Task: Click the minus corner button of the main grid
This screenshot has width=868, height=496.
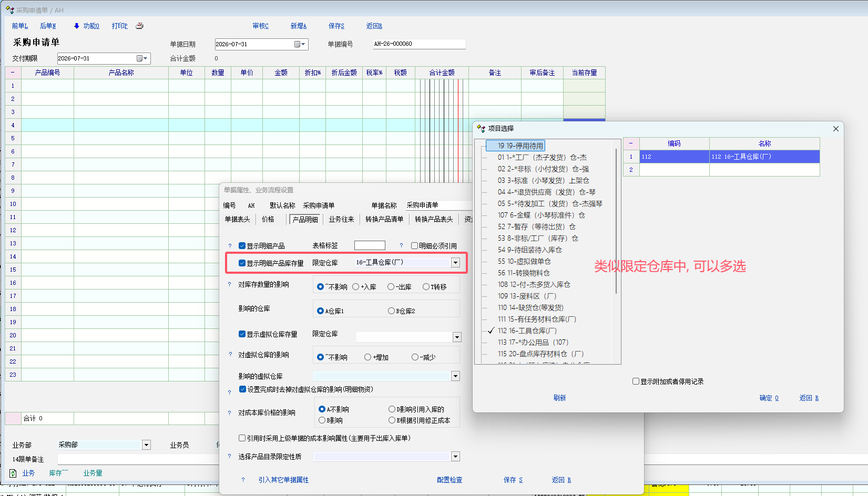Action: tap(13, 73)
